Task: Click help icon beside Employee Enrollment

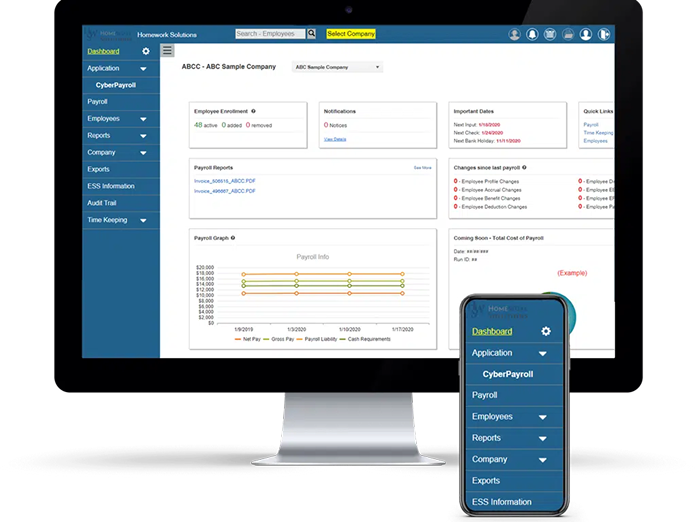Action: (x=253, y=111)
